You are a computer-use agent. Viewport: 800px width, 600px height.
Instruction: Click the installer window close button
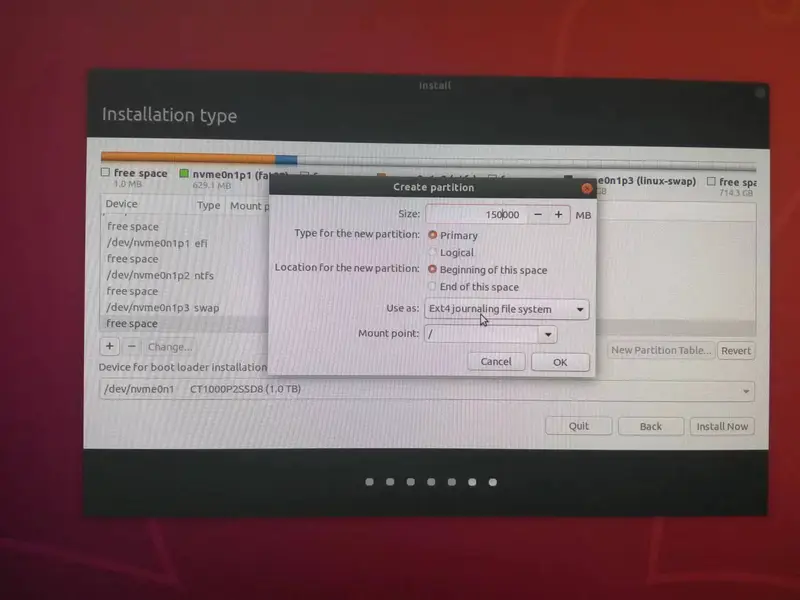760,92
